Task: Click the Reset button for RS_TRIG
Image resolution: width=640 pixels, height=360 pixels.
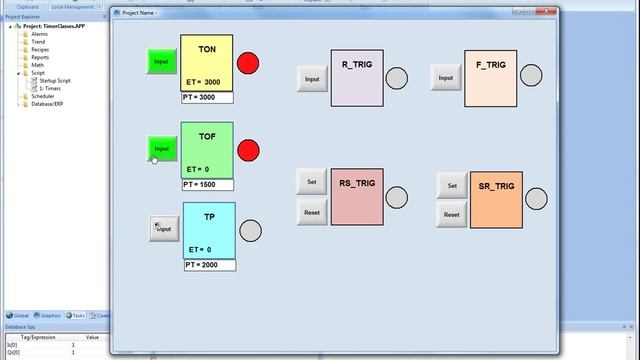Action: 312,212
